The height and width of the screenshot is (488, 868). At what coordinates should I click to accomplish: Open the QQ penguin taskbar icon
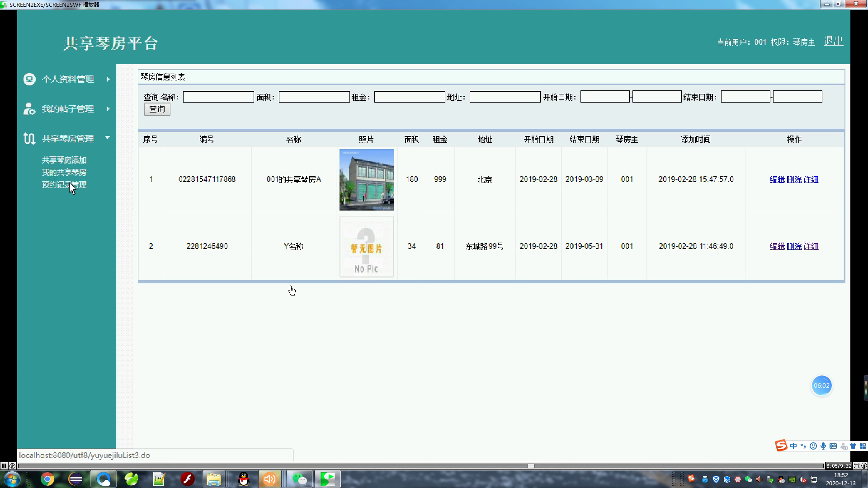[244, 479]
